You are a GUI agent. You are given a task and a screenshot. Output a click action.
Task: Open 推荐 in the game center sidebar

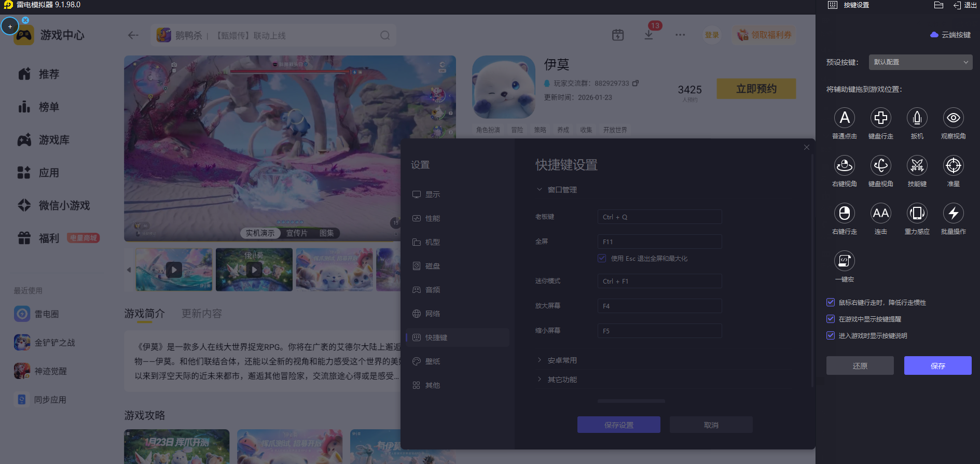[38, 74]
